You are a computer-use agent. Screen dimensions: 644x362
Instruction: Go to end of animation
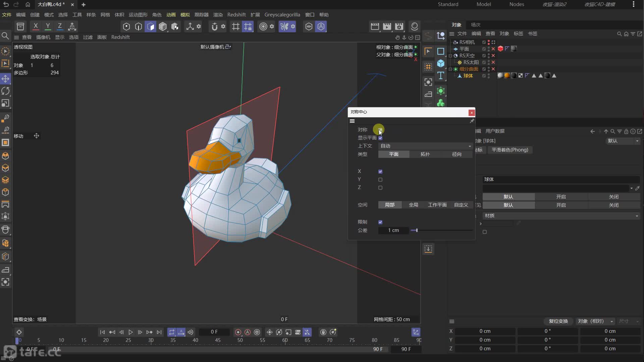159,332
